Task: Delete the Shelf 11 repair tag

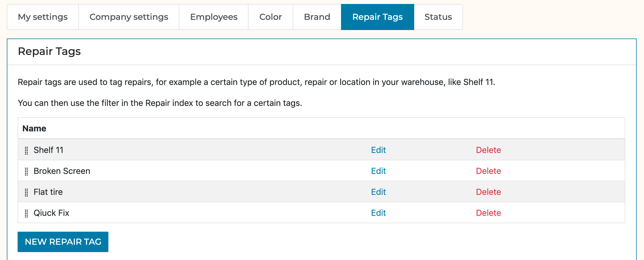Action: (x=488, y=150)
